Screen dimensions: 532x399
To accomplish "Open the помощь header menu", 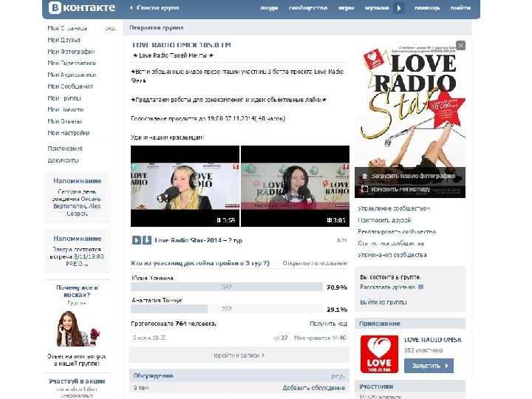I will 427,8.
